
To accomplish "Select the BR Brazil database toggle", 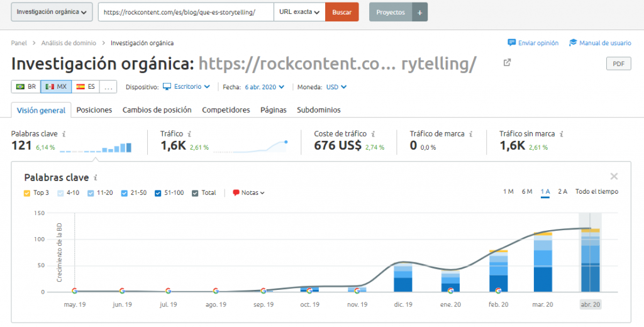I will pos(26,87).
